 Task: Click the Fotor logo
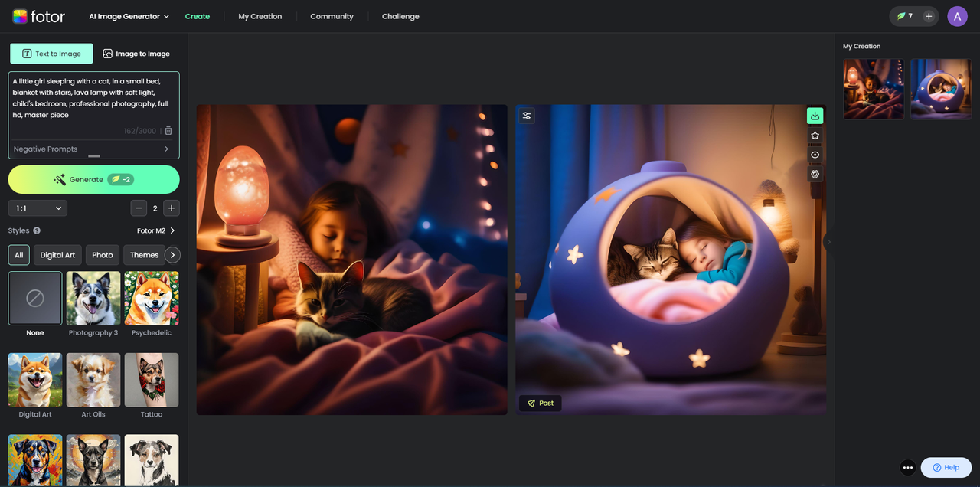click(38, 15)
